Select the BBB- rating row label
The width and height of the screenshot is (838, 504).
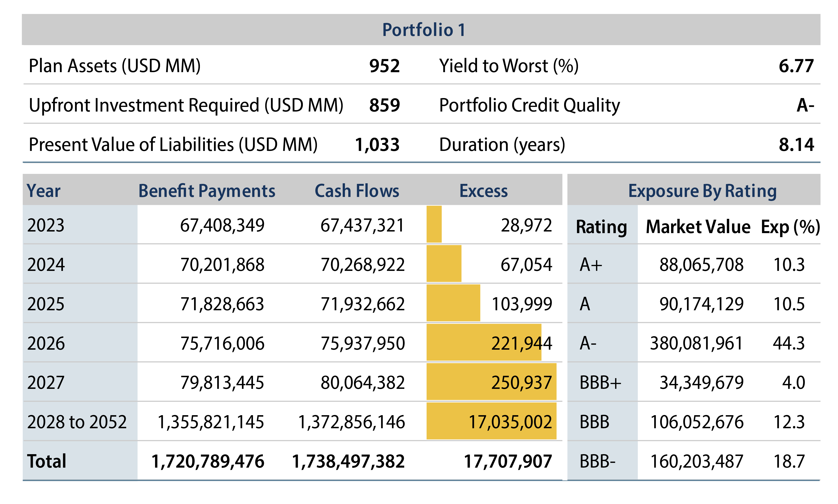(x=598, y=462)
